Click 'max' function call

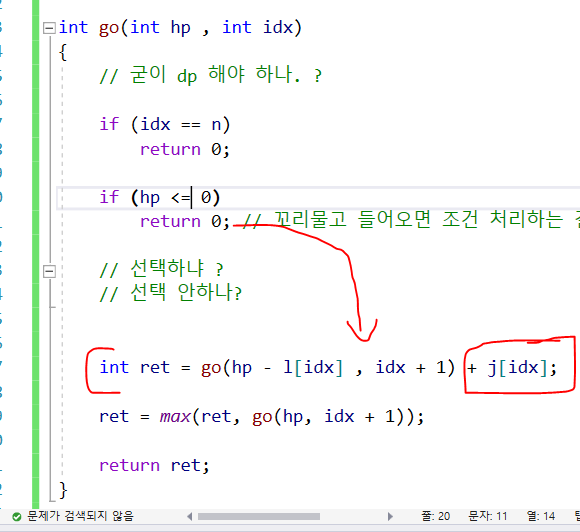tap(175, 417)
